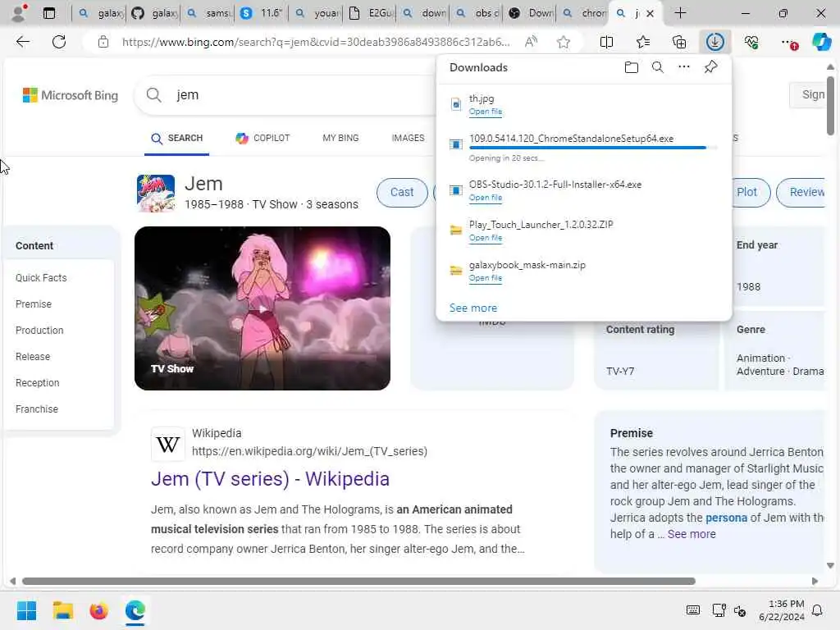Click the persona link in Premise
The width and height of the screenshot is (840, 630).
tap(726, 518)
